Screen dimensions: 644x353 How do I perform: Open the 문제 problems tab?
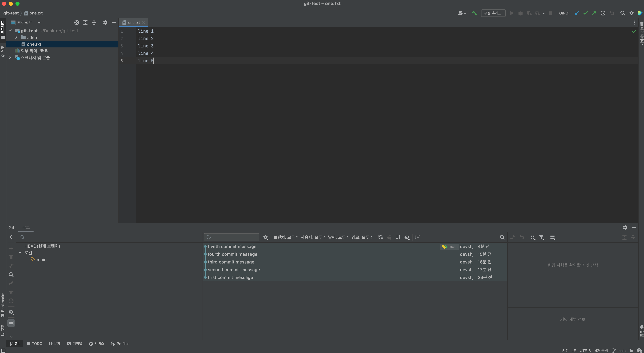point(55,344)
